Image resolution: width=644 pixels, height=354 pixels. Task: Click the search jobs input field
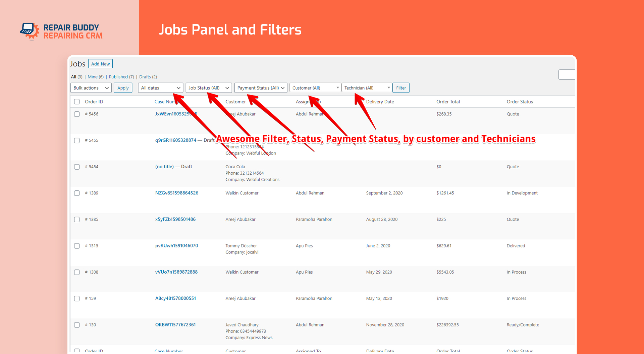click(x=567, y=74)
